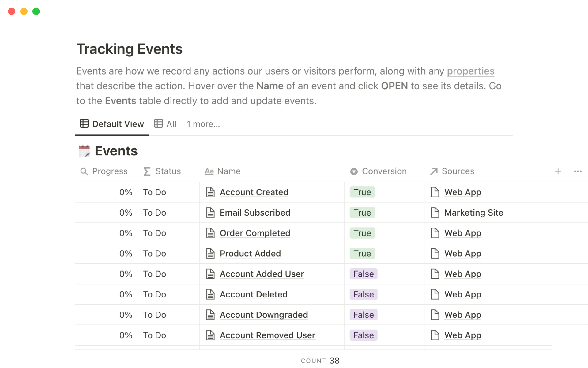Screen dimensions: 588x368
Task: Open Web App source for Account Downgraded
Action: [x=462, y=315]
